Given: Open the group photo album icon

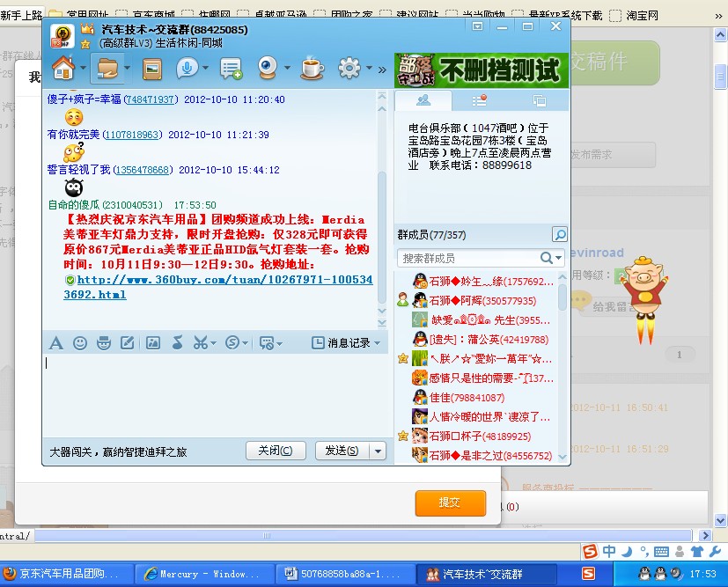Looking at the screenshot, I should coord(151,68).
